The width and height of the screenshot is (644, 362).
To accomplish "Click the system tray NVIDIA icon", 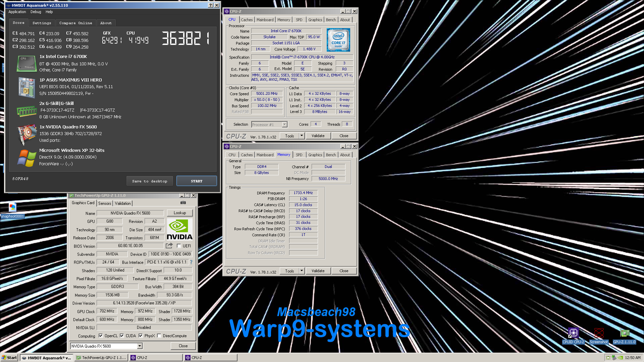I will coord(621,358).
